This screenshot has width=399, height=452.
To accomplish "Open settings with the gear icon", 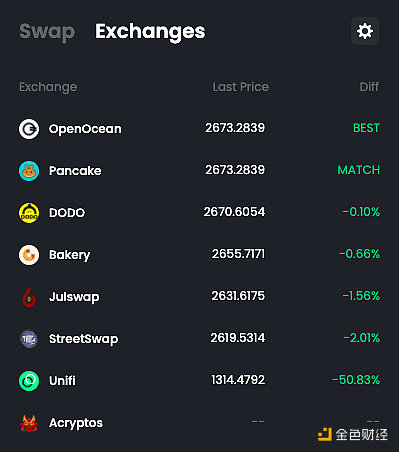I will (365, 31).
